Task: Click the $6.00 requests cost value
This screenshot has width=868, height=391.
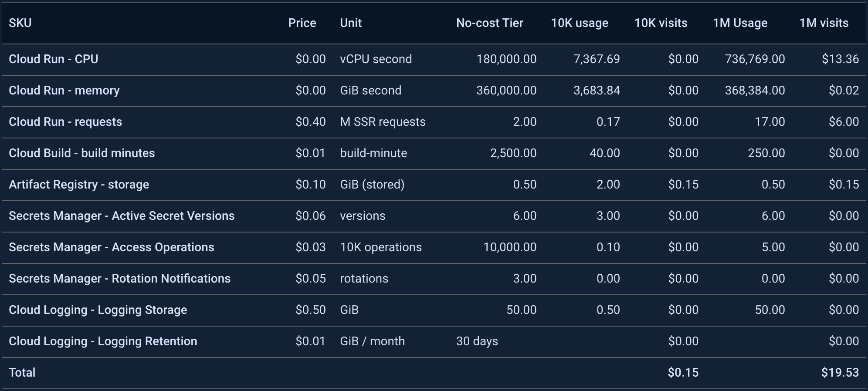Action: tap(844, 122)
